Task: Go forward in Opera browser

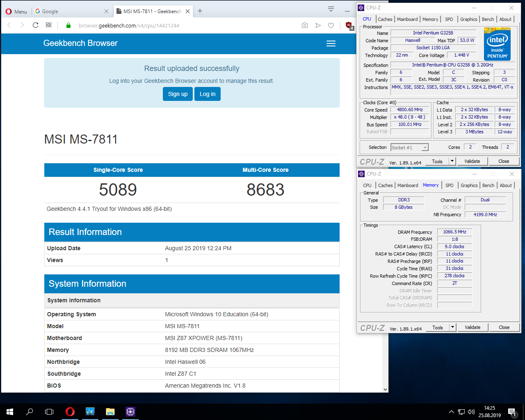Action: (22, 25)
